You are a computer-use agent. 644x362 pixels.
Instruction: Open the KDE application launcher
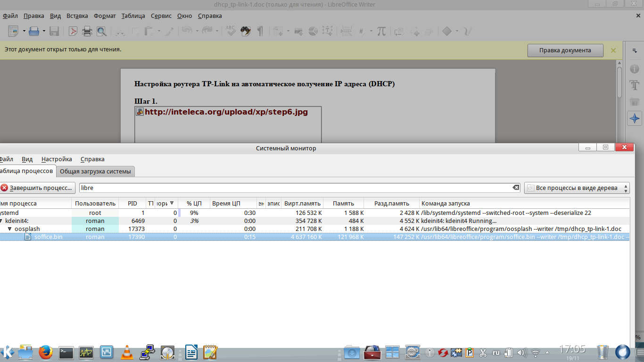pos(8,352)
